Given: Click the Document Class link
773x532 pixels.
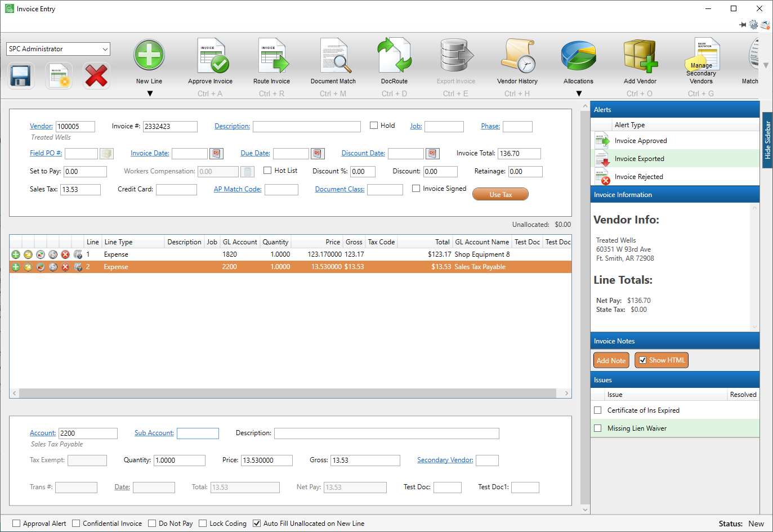Looking at the screenshot, I should point(339,189).
